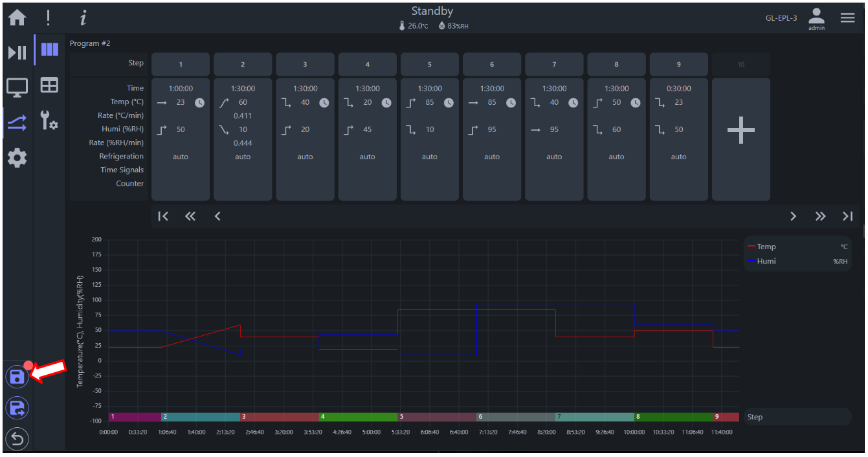Go to next step arrow
The width and height of the screenshot is (868, 457).
[794, 216]
